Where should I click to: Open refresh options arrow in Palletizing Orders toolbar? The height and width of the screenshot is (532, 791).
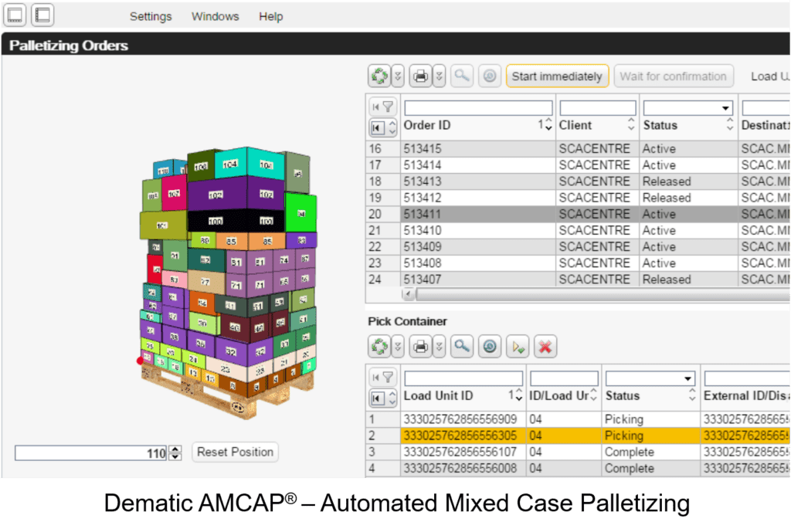pos(398,76)
